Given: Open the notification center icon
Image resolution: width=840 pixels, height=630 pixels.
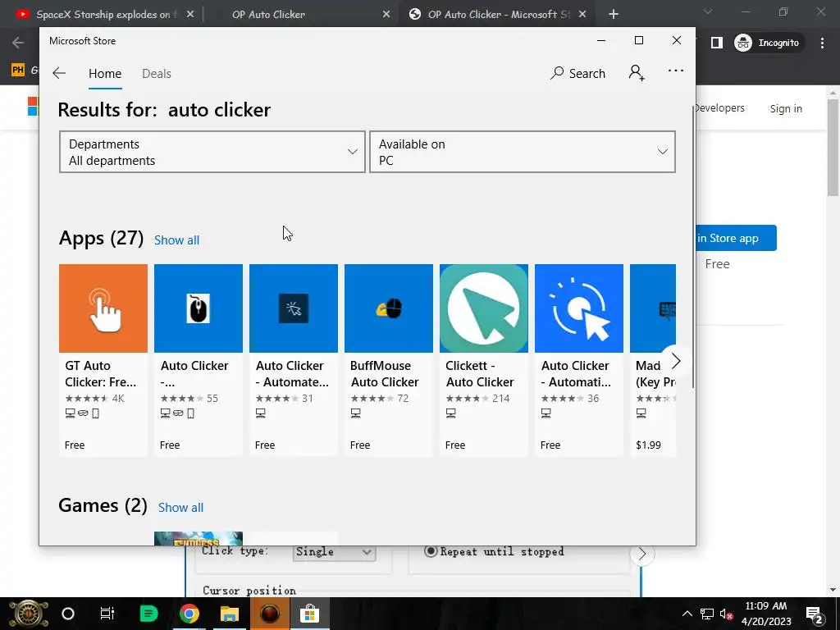Looking at the screenshot, I should 815,614.
